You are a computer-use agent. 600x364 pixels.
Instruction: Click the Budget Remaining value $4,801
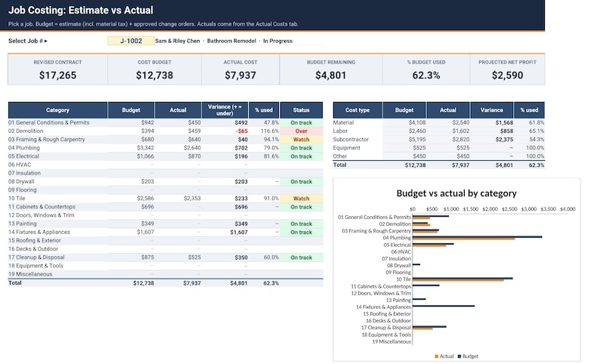coord(331,76)
